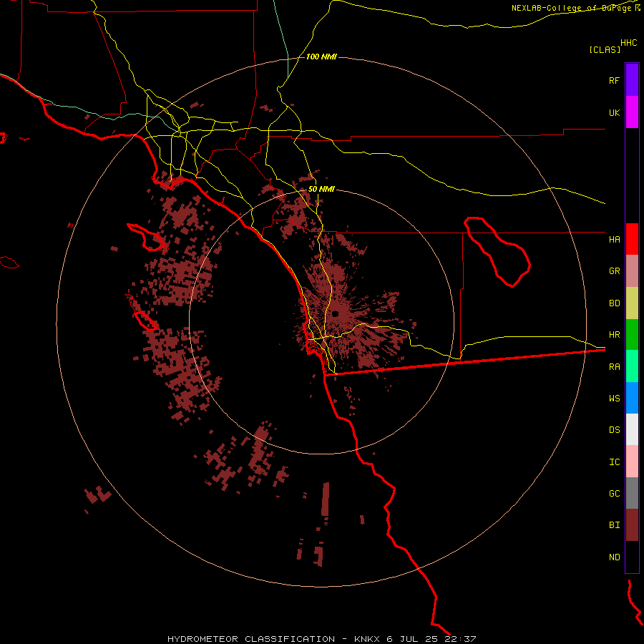This screenshot has height=644, width=644.
Task: Click the [CLAS] units label
Action: pyautogui.click(x=605, y=49)
